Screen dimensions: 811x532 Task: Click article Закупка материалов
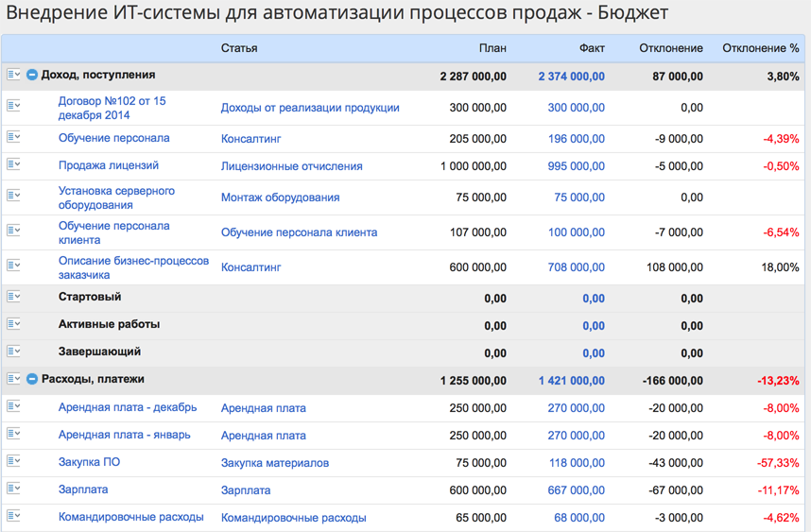(x=275, y=463)
